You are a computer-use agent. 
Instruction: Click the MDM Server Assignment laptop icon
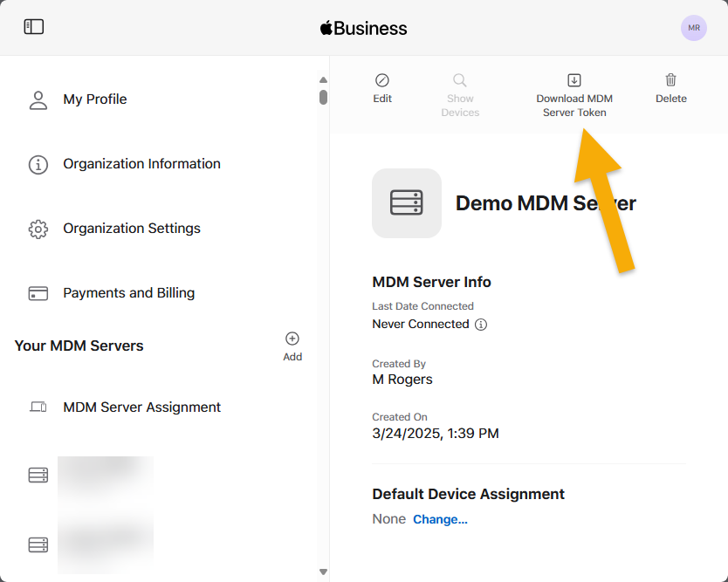pyautogui.click(x=38, y=407)
